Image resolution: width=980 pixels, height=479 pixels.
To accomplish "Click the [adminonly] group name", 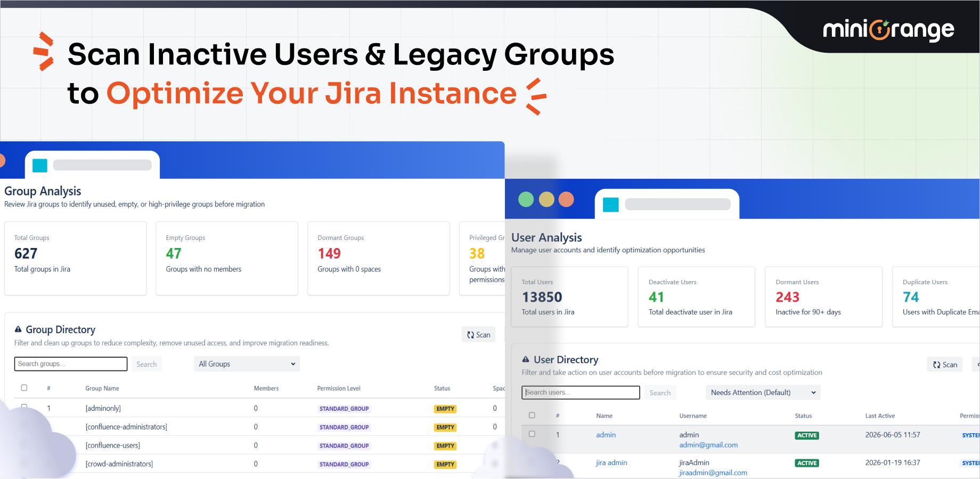I will click(x=103, y=408).
